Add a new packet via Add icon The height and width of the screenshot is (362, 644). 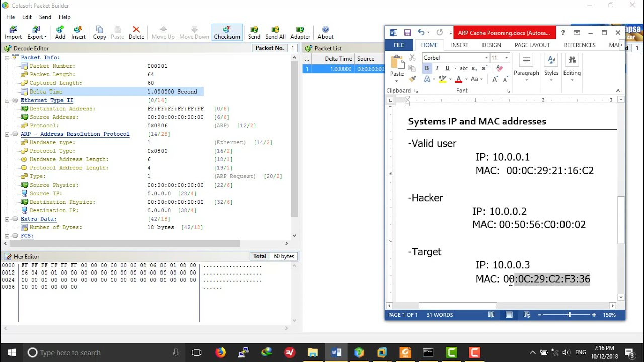pos(60,33)
